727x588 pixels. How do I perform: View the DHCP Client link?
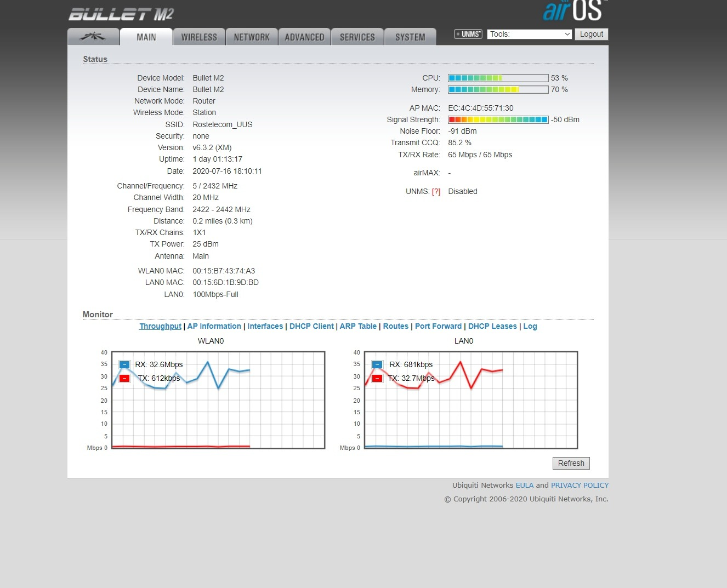(311, 326)
